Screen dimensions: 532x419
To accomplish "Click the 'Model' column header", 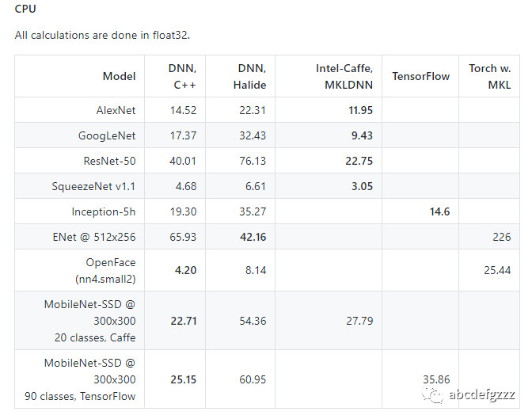I will 119,76.
